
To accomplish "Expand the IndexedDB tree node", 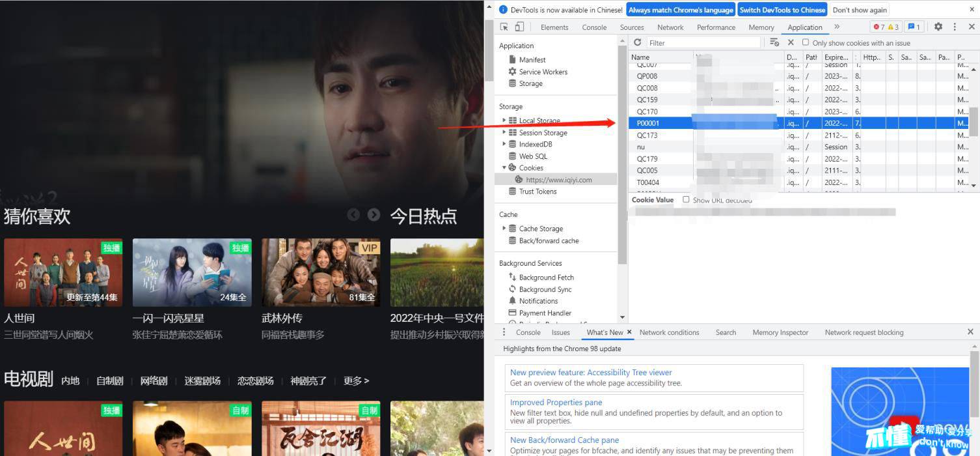I will [x=504, y=144].
